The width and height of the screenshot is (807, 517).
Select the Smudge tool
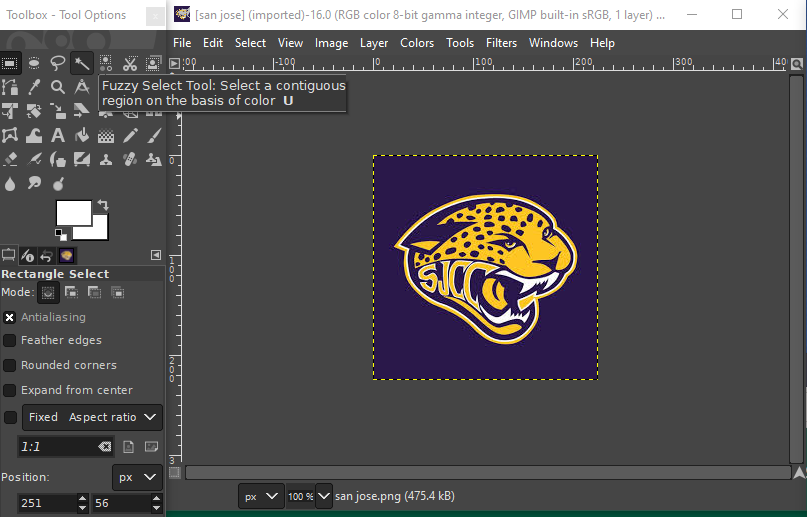click(34, 184)
